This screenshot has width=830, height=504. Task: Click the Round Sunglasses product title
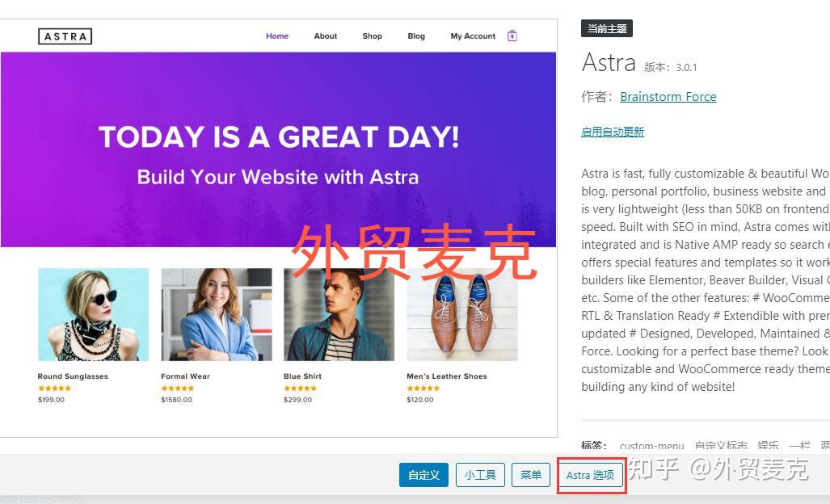73,376
